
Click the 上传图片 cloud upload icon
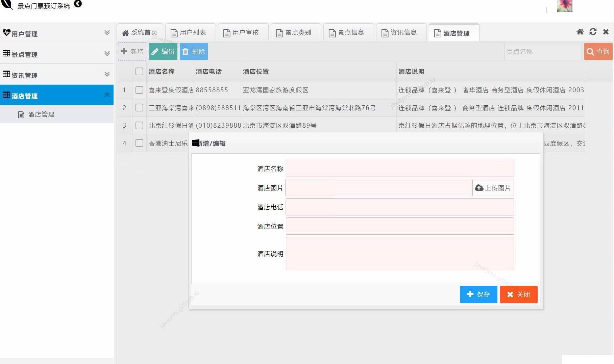click(480, 188)
